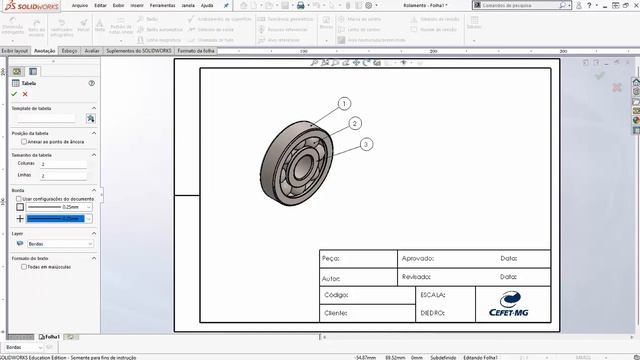
Task: Click the layer icon next to Bordas
Action: coord(20,244)
